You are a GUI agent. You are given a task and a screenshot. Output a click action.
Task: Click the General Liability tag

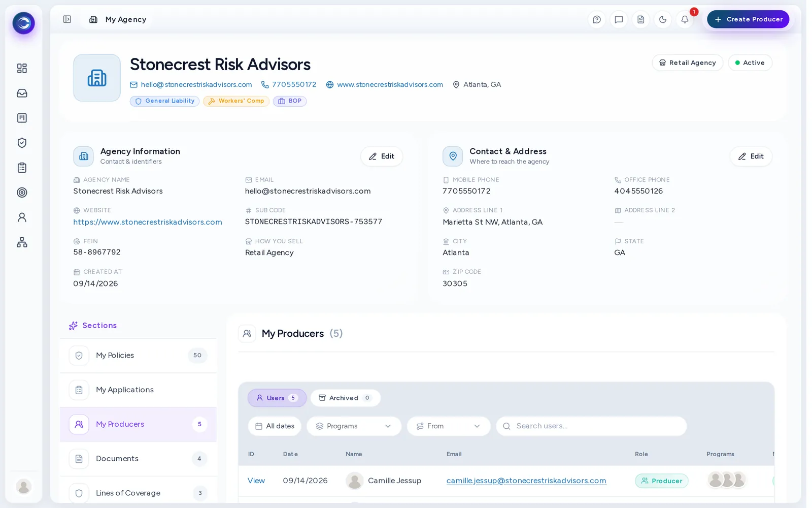(x=165, y=101)
